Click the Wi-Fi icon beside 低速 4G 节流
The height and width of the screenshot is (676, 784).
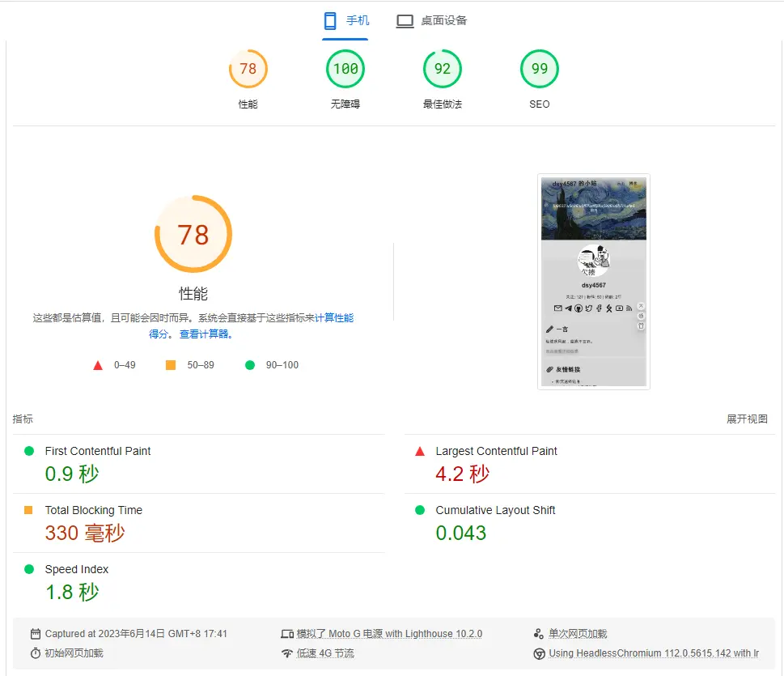pos(286,653)
